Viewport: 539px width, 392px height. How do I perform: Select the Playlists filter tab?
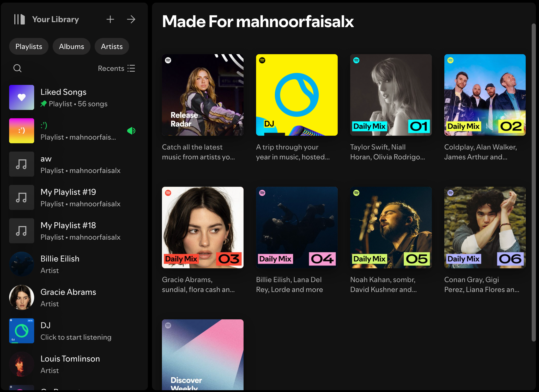(x=29, y=46)
